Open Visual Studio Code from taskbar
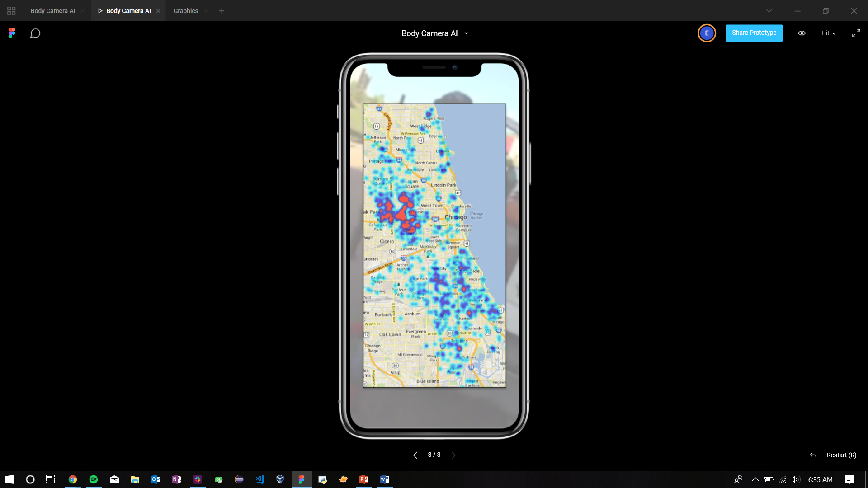The image size is (868, 488). [260, 479]
